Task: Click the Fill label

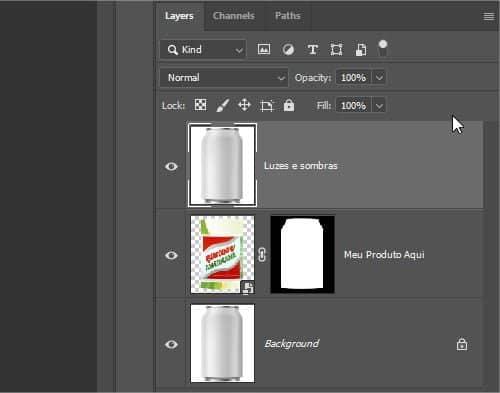Action: pyautogui.click(x=324, y=106)
